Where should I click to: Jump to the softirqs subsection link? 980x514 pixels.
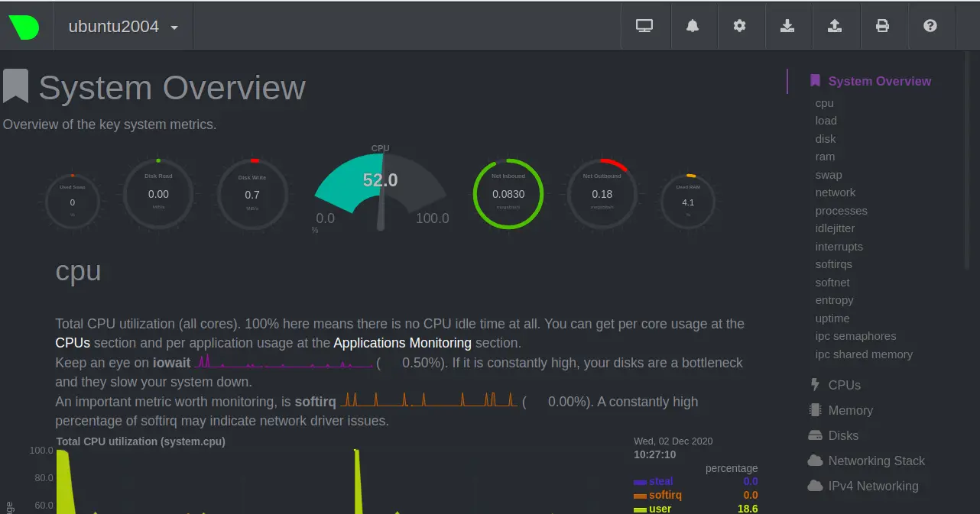[x=834, y=264]
